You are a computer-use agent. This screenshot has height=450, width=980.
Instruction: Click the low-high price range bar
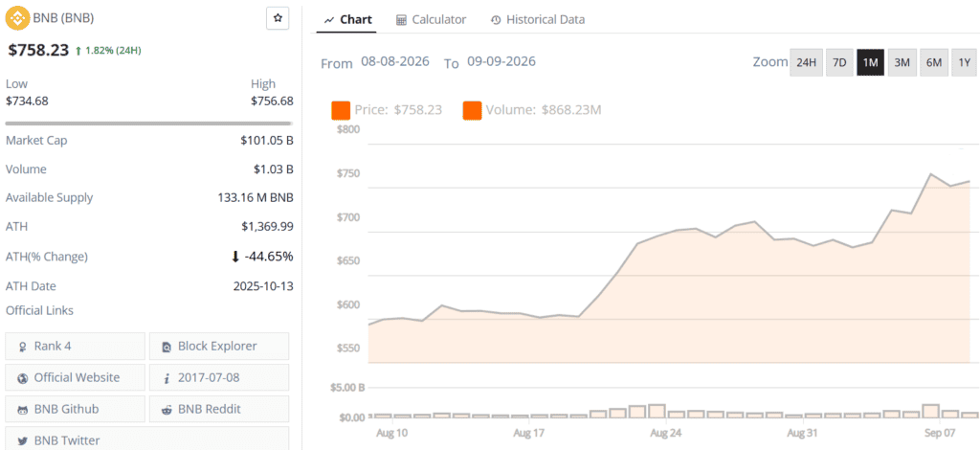click(148, 124)
